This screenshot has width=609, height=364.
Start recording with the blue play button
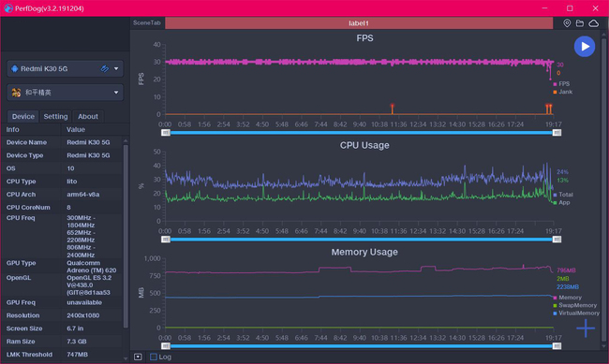[585, 47]
